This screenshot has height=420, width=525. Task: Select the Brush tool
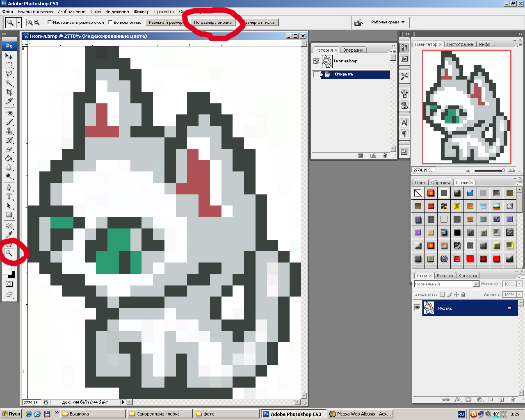pos(9,122)
